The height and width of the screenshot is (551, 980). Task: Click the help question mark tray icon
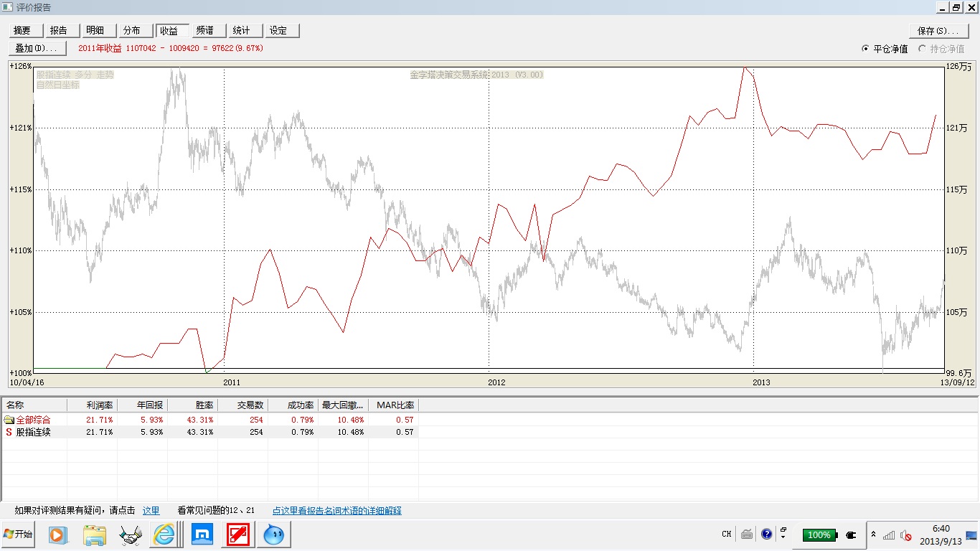[766, 534]
